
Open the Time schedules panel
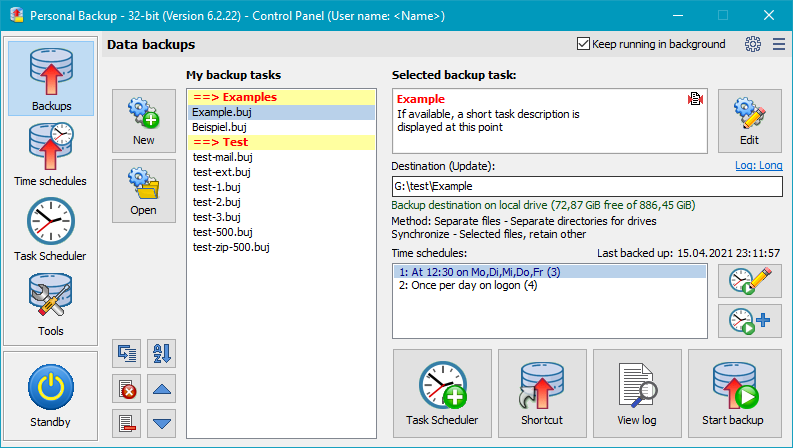coord(50,154)
